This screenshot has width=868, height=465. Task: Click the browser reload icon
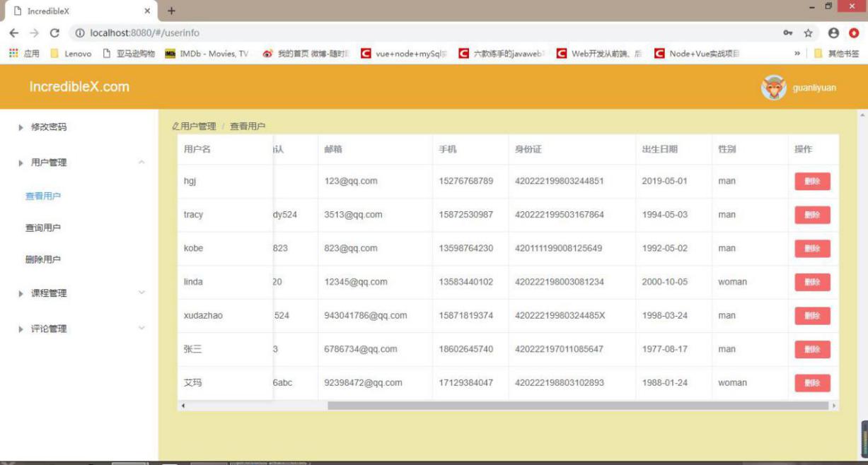coord(54,33)
